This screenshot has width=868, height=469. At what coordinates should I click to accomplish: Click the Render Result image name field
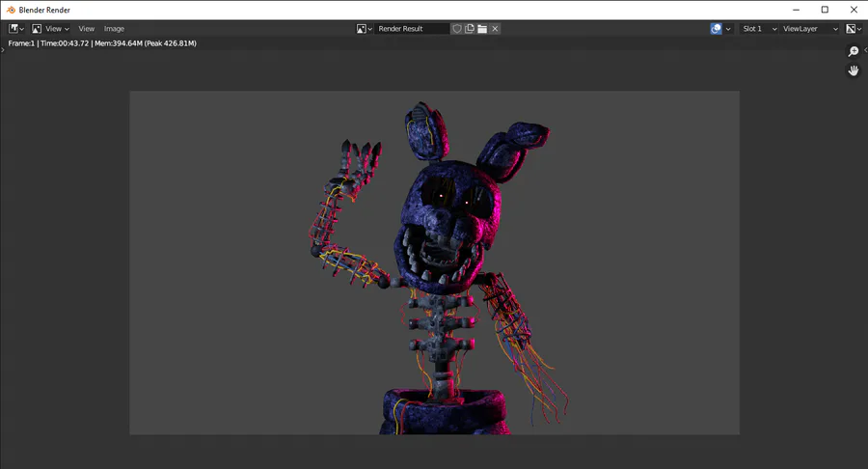pos(413,29)
